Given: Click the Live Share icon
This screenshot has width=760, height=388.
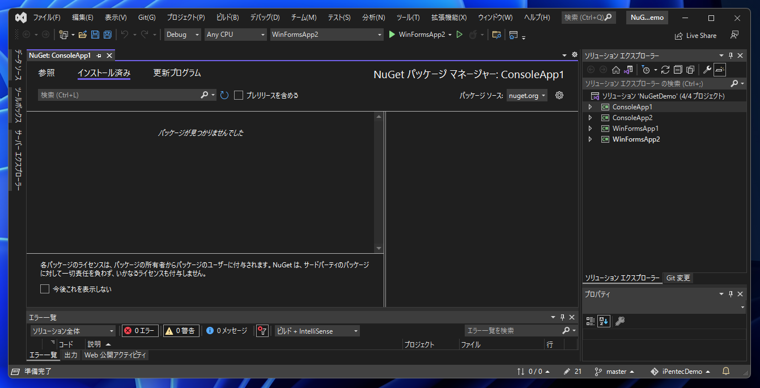Looking at the screenshot, I should (x=679, y=36).
